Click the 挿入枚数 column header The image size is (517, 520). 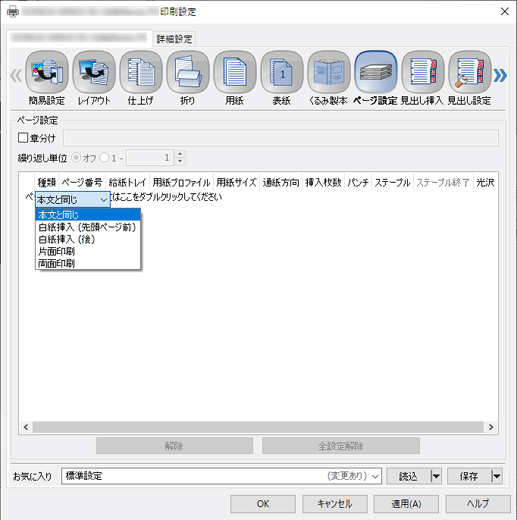pyautogui.click(x=323, y=183)
